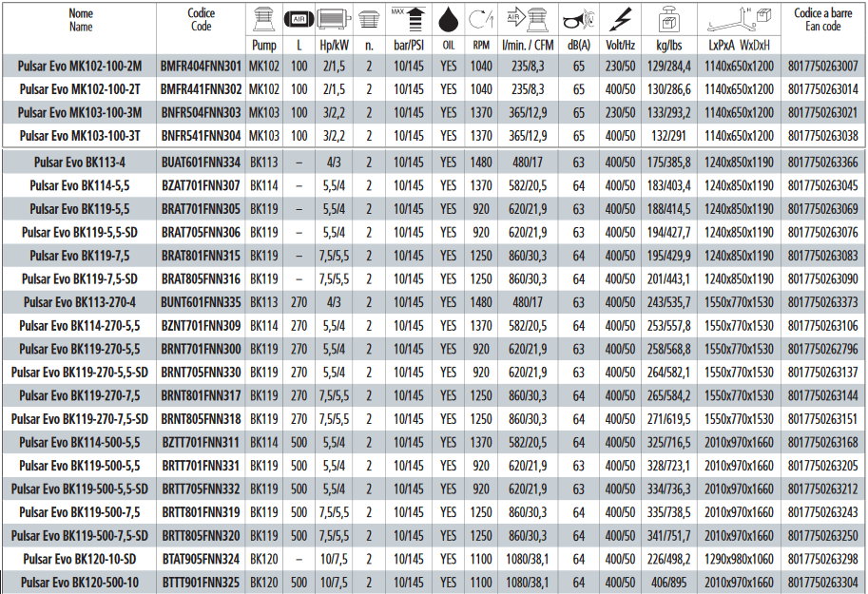Viewport: 868px width, 594px height.
Task: Click the "Volt/Hz" column label
Action: (x=620, y=46)
